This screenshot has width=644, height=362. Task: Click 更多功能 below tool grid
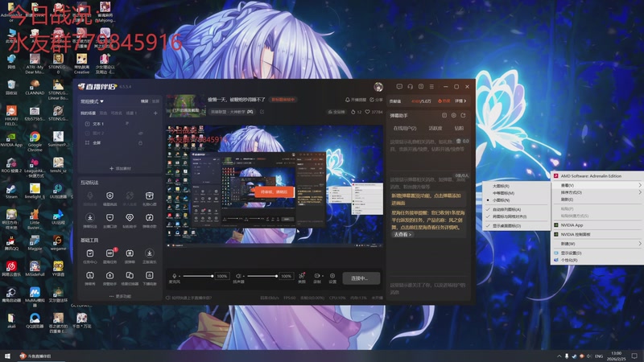(120, 296)
